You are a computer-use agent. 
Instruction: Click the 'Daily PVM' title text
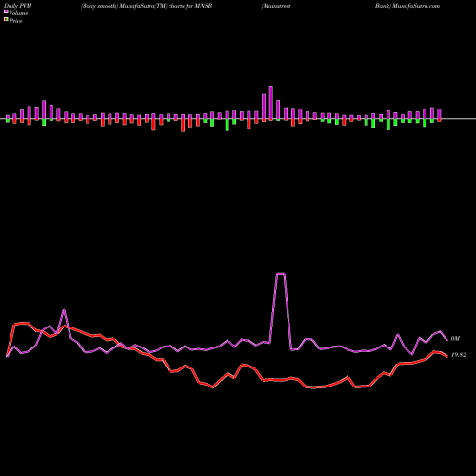tap(18, 6)
